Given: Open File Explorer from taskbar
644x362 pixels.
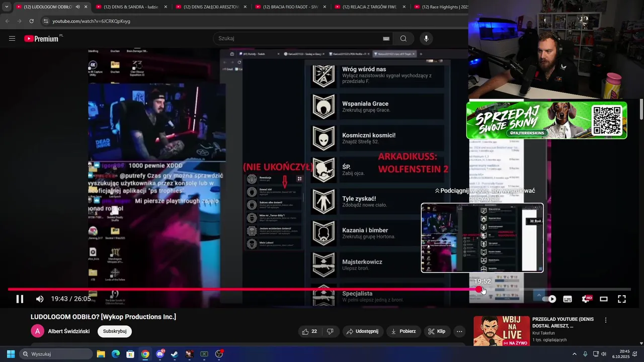Looking at the screenshot, I should [101, 354].
